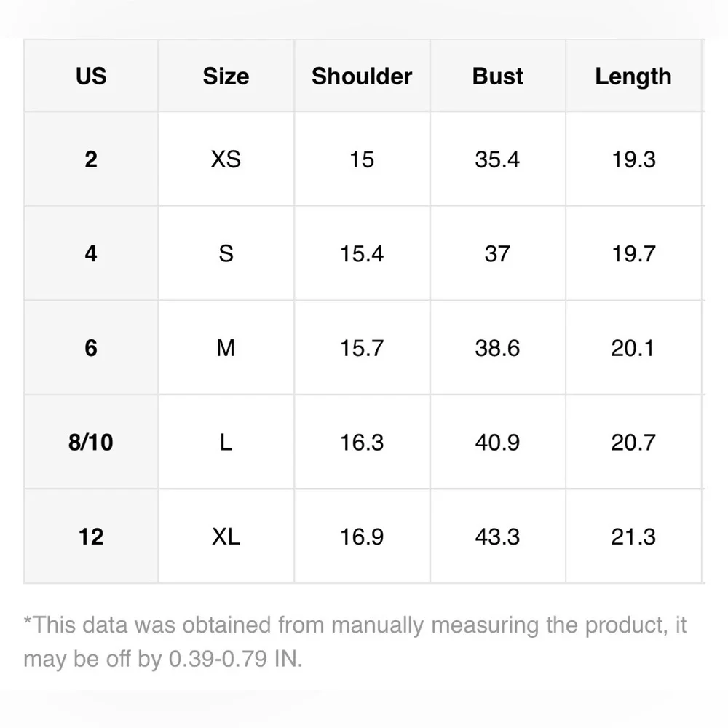
Task: Select the US size 2 row label
Action: (x=91, y=159)
